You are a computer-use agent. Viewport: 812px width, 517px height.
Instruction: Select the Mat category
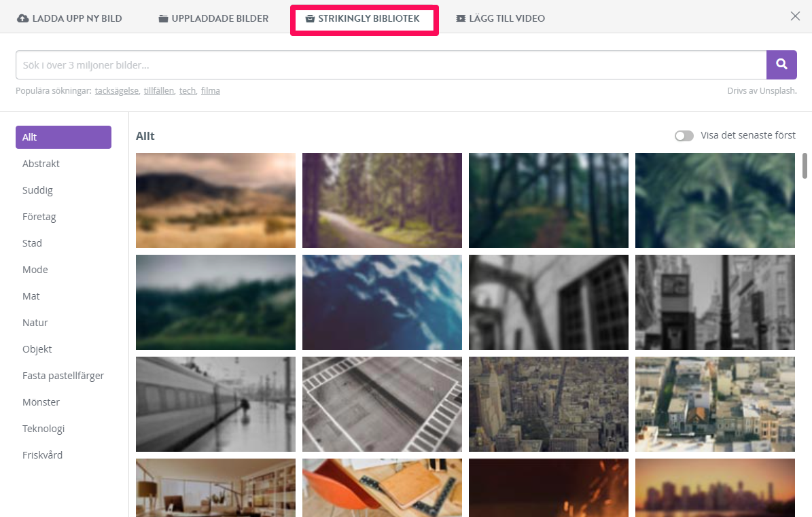pos(31,296)
